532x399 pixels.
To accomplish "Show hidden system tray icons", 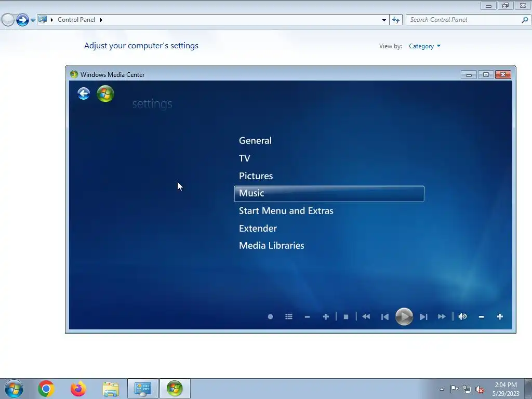I will point(442,389).
